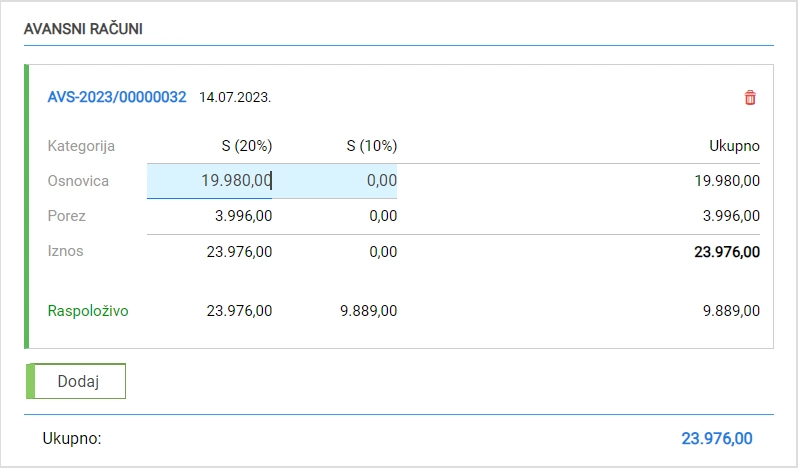Click the S (10%) column header
This screenshot has width=798, height=468.
point(372,146)
